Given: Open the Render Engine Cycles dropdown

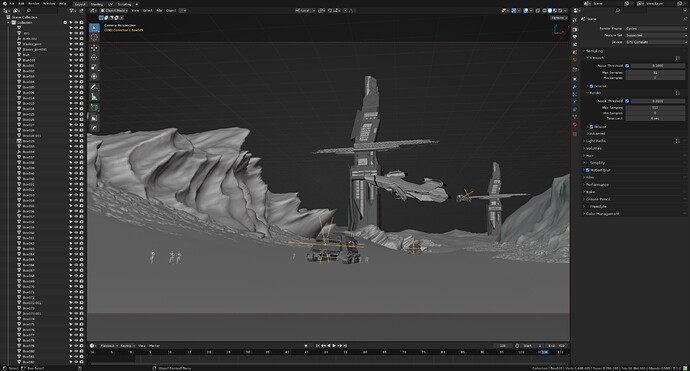Looking at the screenshot, I should coord(655,28).
